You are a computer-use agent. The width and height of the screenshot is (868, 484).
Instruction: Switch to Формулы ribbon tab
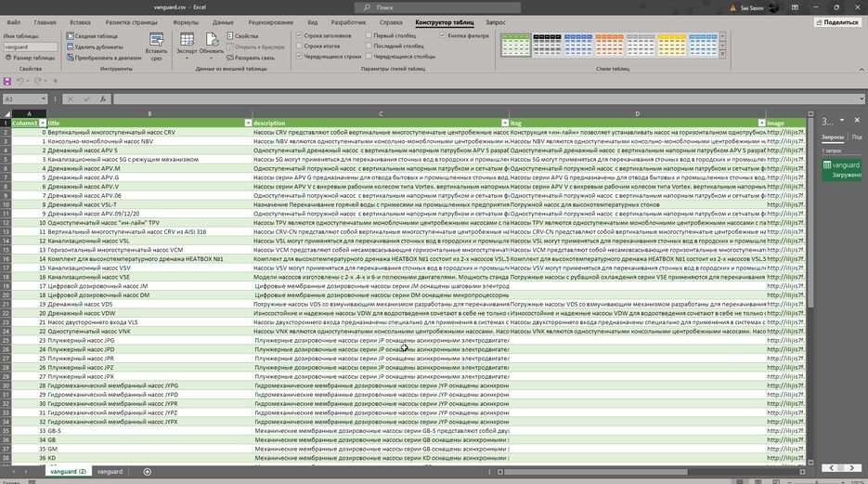(186, 22)
